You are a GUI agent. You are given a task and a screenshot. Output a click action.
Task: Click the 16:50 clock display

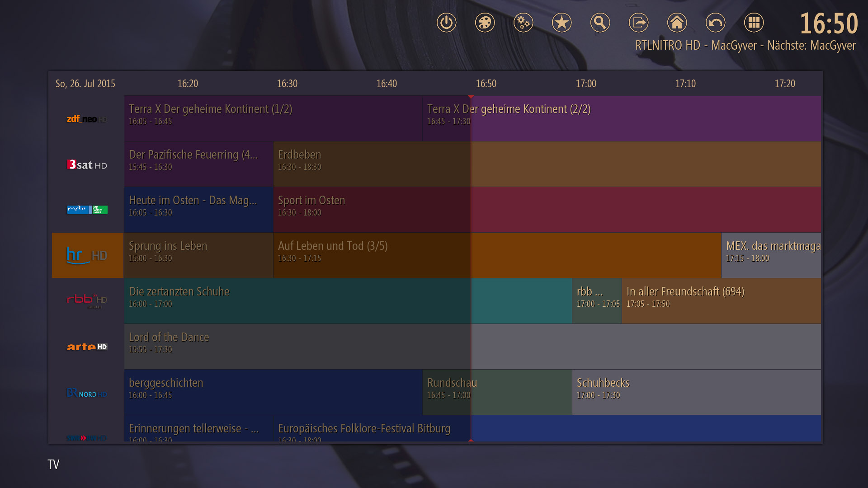pos(829,23)
